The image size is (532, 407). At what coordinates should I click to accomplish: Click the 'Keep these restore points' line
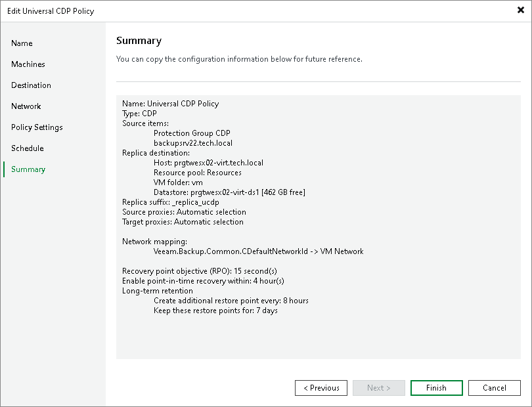pyautogui.click(x=215, y=311)
